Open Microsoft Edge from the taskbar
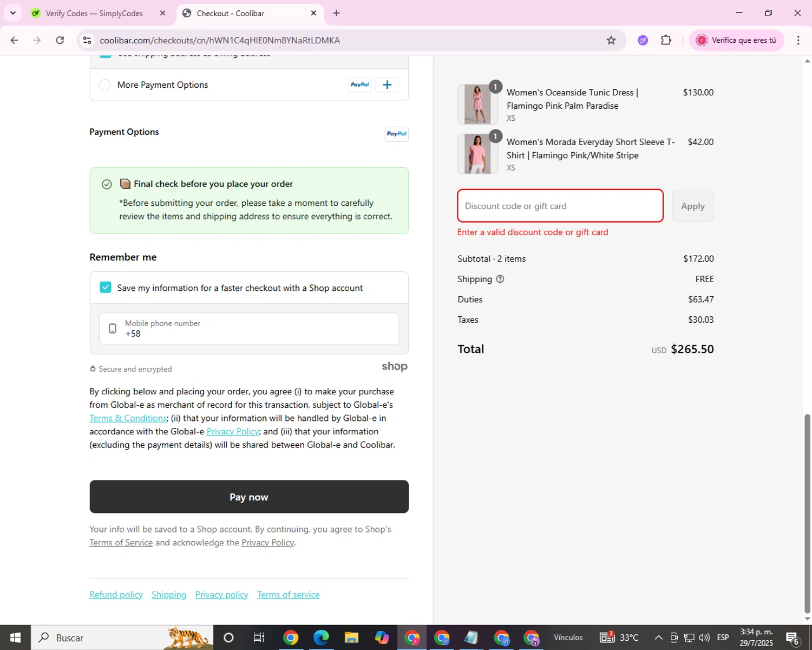Viewport: 812px width, 650px height. click(x=321, y=638)
